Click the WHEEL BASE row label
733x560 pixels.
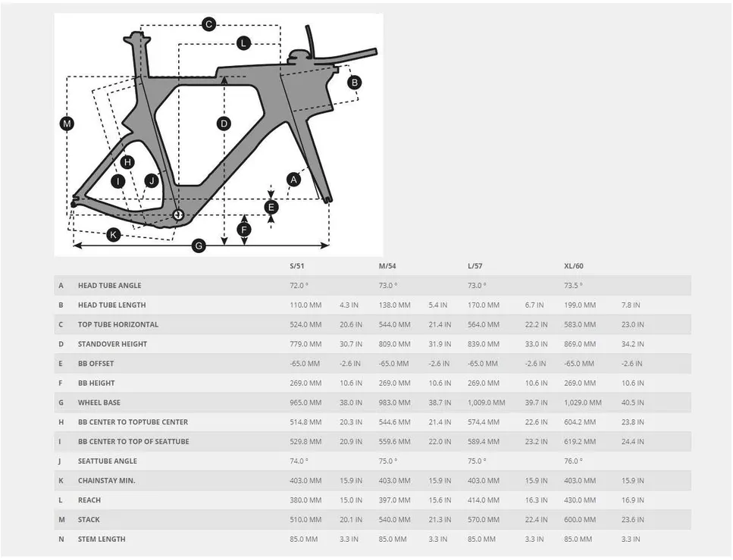tap(99, 402)
